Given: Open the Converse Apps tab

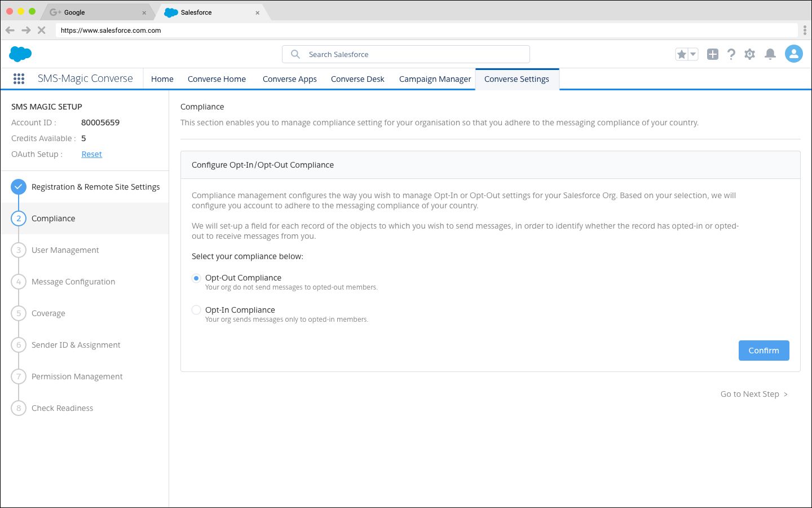Looking at the screenshot, I should click(290, 79).
